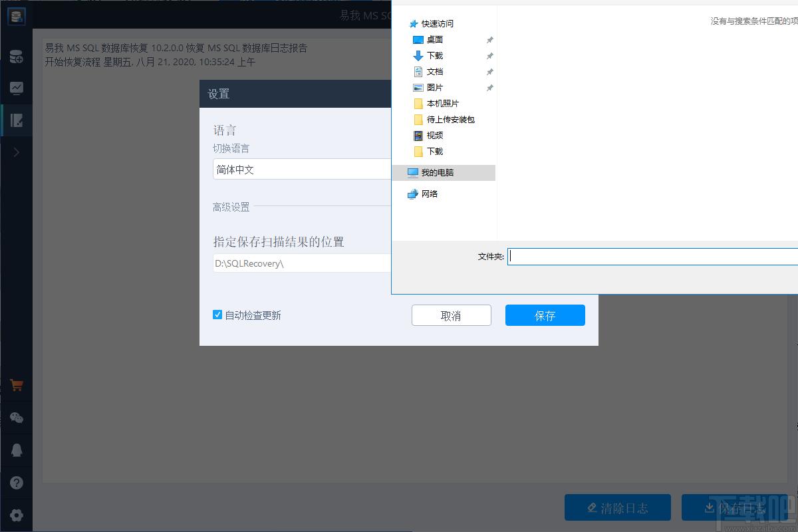Image resolution: width=798 pixels, height=532 pixels.
Task: Expand the sidebar with the chevron arrow
Action: [x=16, y=152]
